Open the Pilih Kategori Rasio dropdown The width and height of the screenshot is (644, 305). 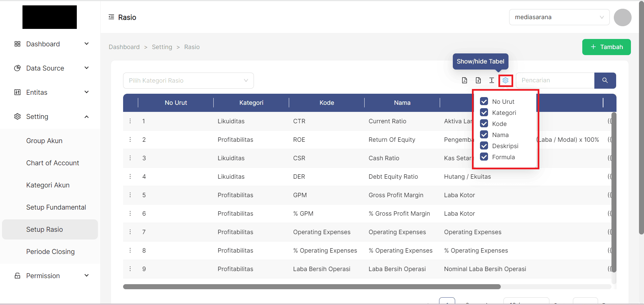(188, 80)
